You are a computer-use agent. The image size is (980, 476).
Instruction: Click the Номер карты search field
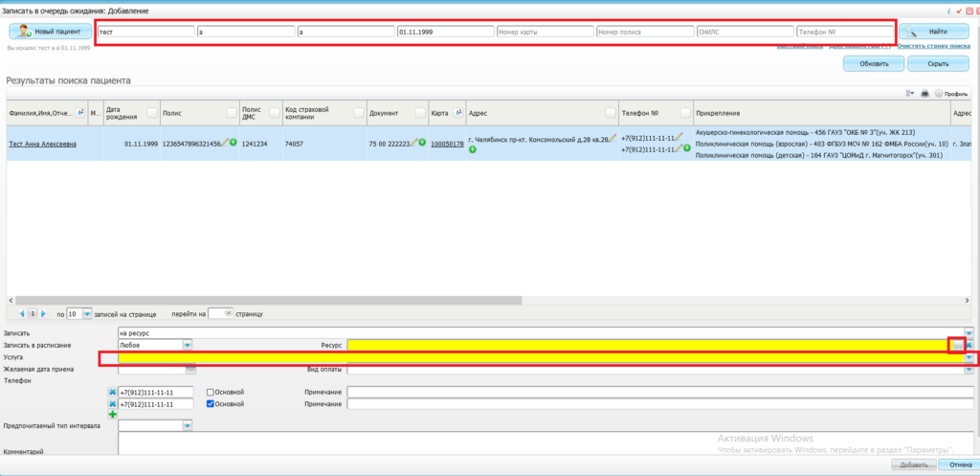click(545, 32)
